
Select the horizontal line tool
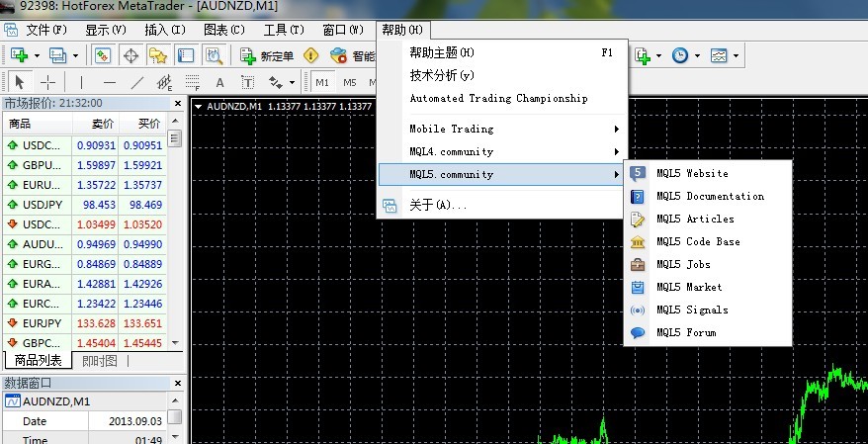[110, 83]
